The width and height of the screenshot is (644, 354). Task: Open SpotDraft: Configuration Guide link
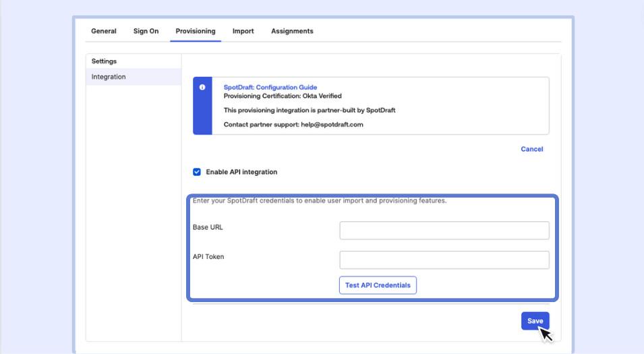click(x=270, y=87)
